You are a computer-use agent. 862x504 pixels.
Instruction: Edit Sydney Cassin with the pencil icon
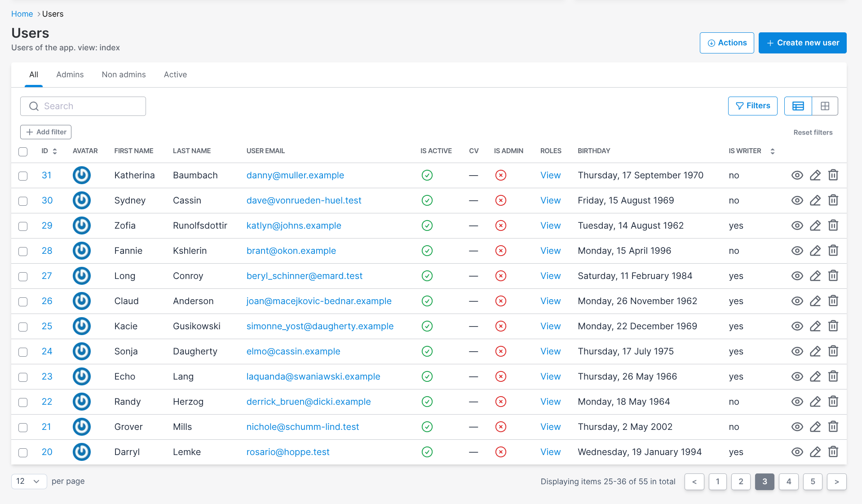coord(815,200)
